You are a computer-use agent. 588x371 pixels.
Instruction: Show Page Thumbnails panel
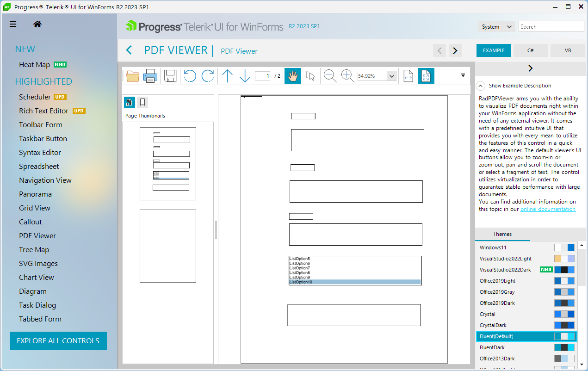pos(130,102)
